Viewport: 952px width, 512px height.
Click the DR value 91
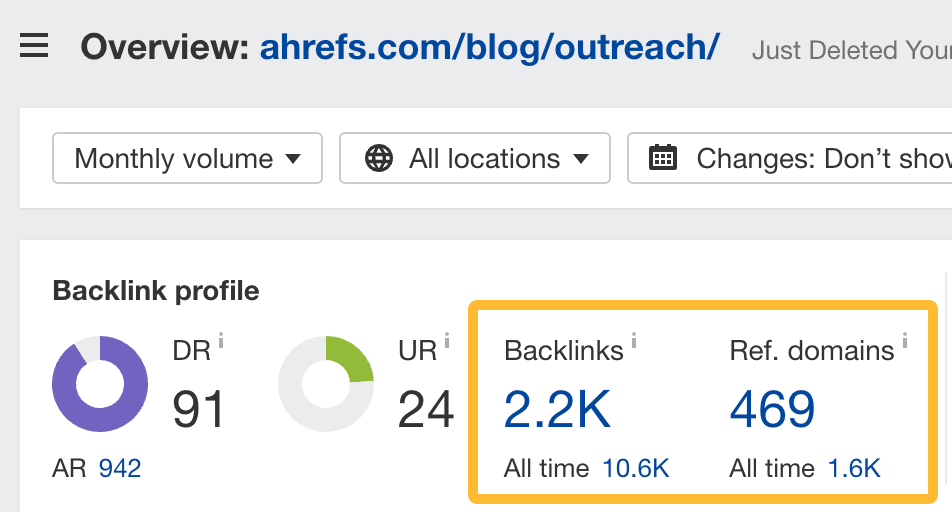[199, 409]
